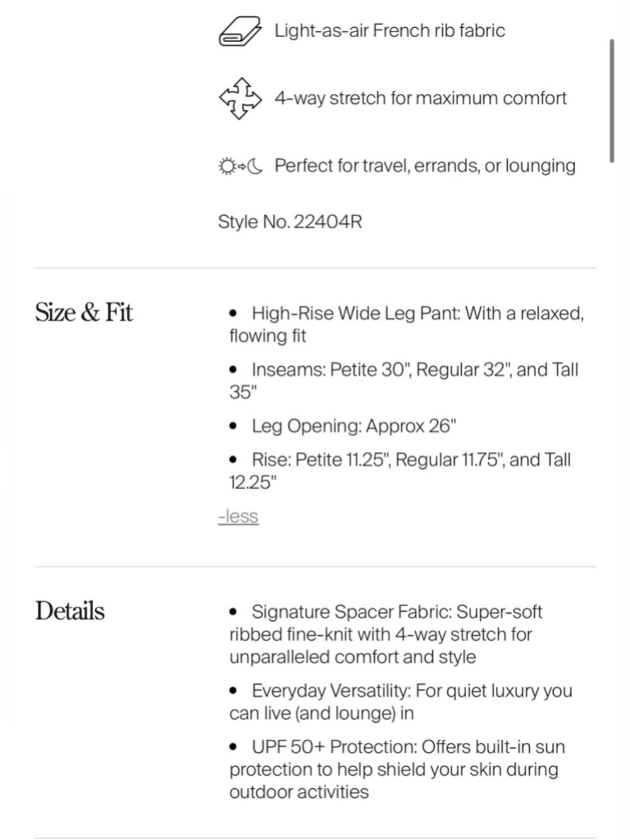Click the folded fabric icon
Viewport: 630px width, 840px height.
click(240, 31)
